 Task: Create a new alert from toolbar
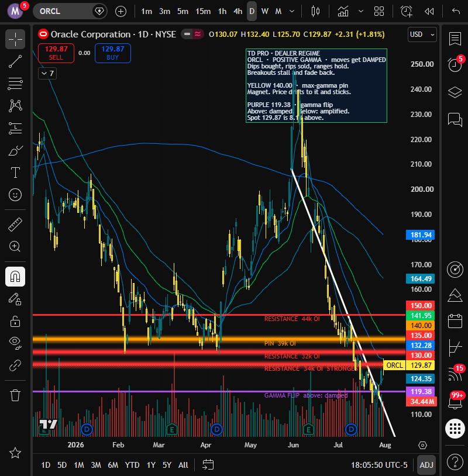407,11
